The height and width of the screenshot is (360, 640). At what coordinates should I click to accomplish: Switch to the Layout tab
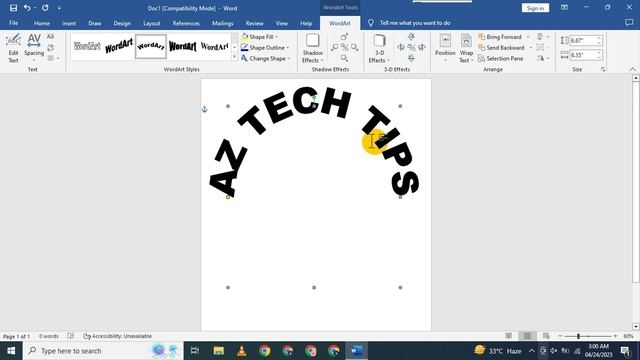click(151, 23)
